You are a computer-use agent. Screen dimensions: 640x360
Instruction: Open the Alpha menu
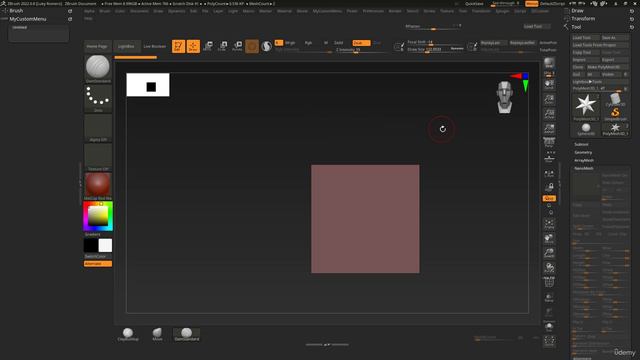click(x=89, y=11)
